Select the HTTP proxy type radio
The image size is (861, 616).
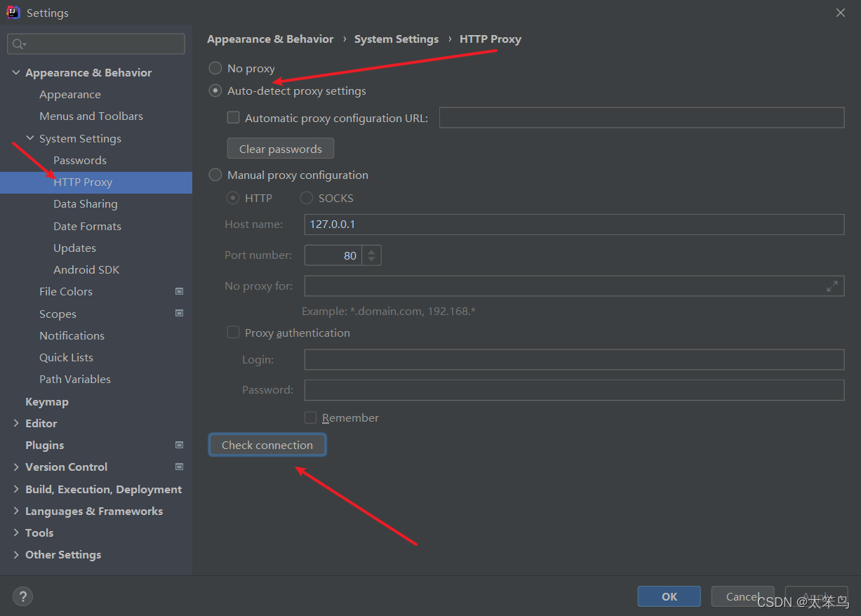[233, 199]
